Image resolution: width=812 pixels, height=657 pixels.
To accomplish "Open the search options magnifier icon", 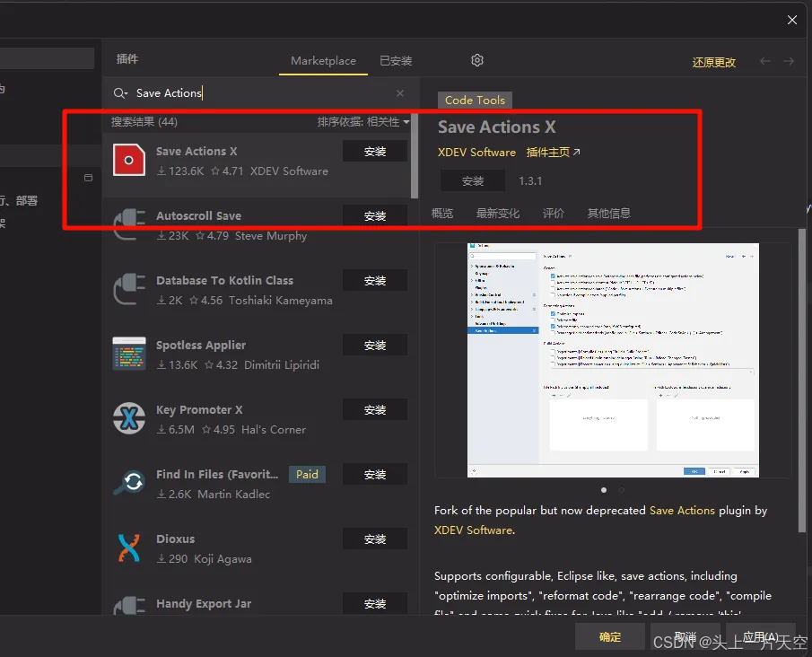I will pos(120,93).
